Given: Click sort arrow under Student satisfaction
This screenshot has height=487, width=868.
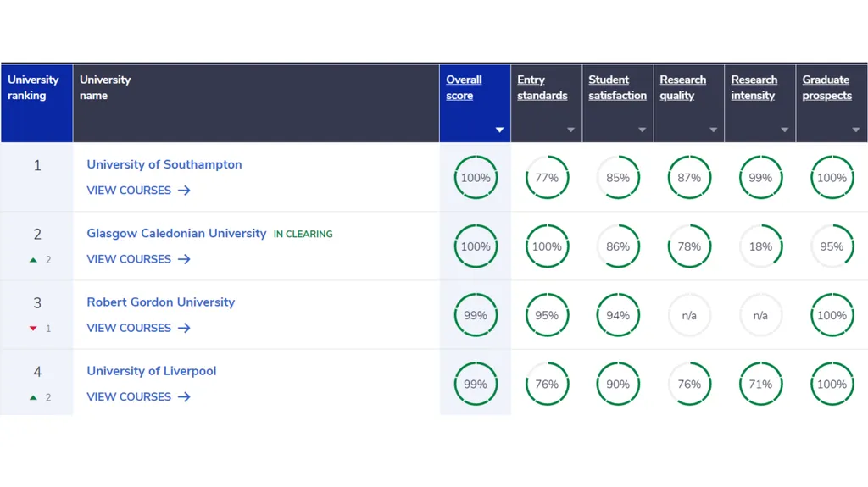Looking at the screenshot, I should 643,130.
